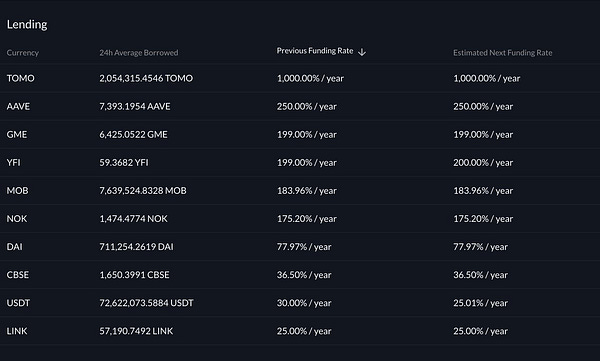Open the YFI lending entry

[300, 162]
